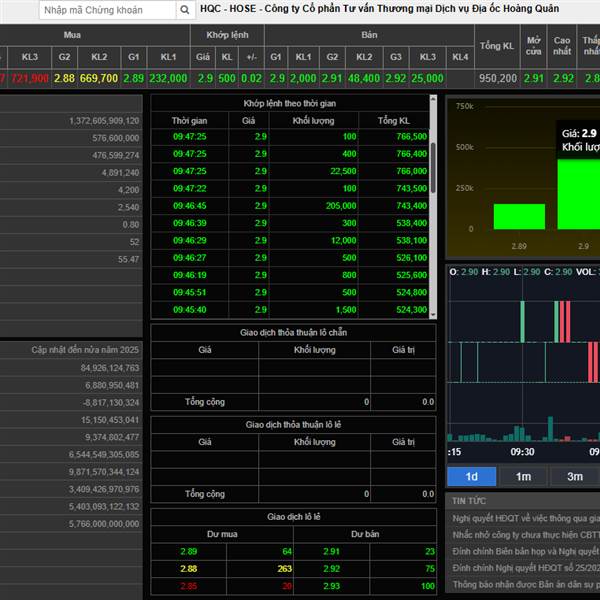Click the Dư mua column header
This screenshot has width=600, height=600.
pos(222,534)
